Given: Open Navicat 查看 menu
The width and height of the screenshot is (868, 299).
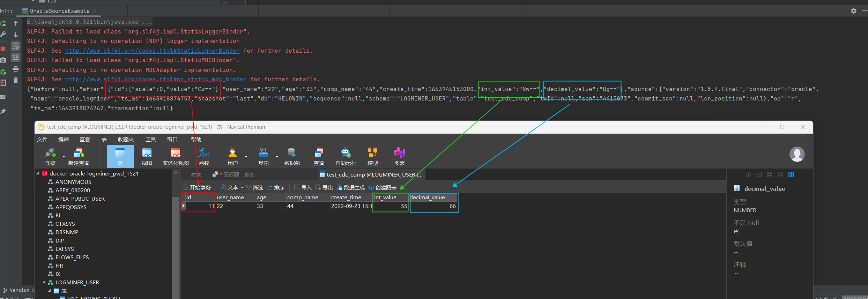Looking at the screenshot, I should 85,139.
